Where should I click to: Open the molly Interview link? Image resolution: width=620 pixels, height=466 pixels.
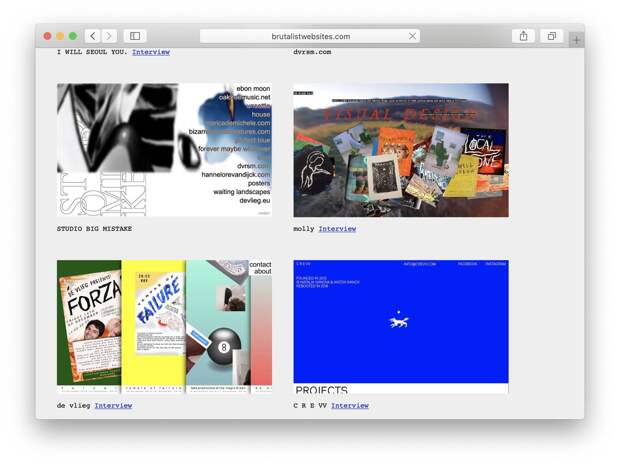tap(337, 228)
